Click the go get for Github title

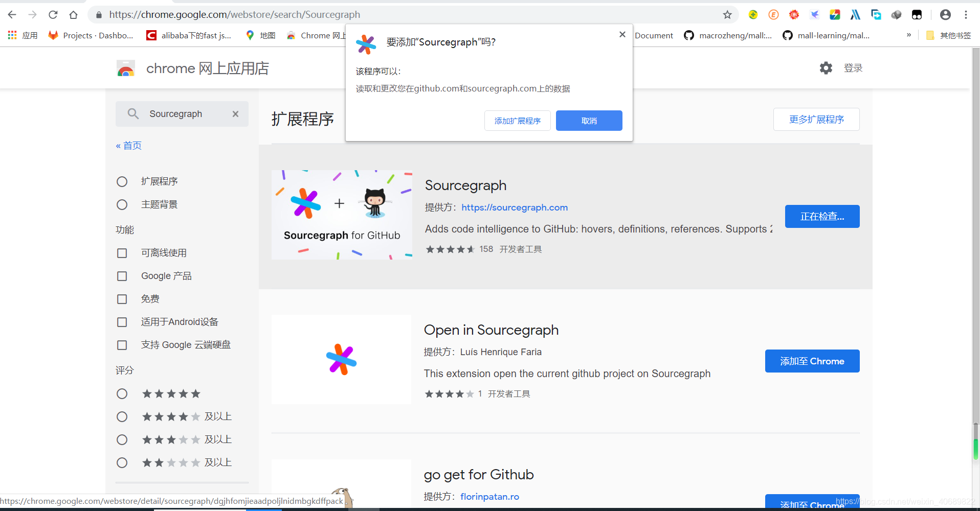tap(479, 475)
